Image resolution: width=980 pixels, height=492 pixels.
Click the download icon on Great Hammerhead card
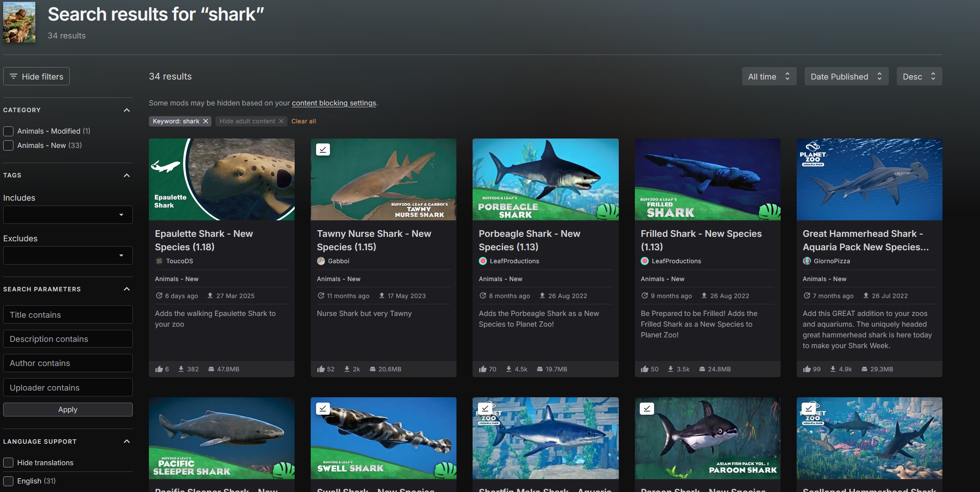pyautogui.click(x=833, y=369)
